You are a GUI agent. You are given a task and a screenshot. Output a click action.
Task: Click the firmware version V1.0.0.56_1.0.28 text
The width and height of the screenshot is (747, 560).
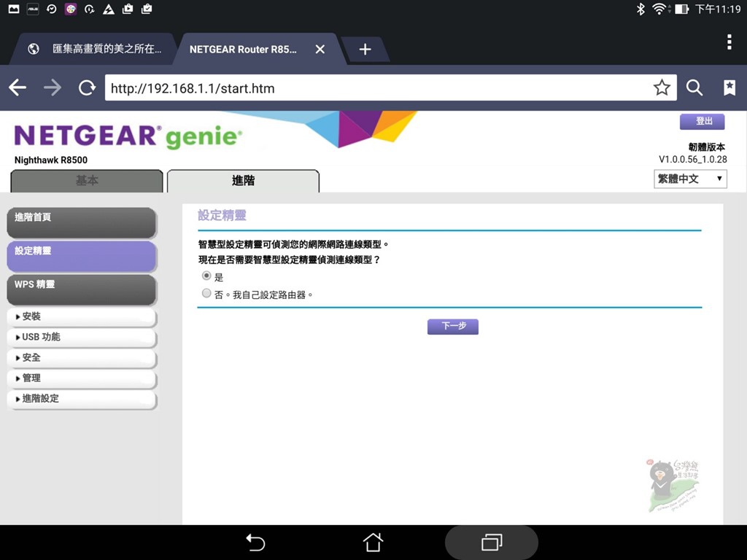(693, 160)
